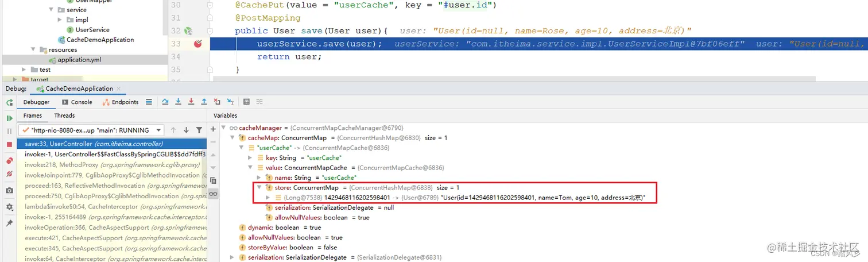Click the red Force Step Into icon
This screenshot has width=868, height=262.
pyautogui.click(x=191, y=102)
